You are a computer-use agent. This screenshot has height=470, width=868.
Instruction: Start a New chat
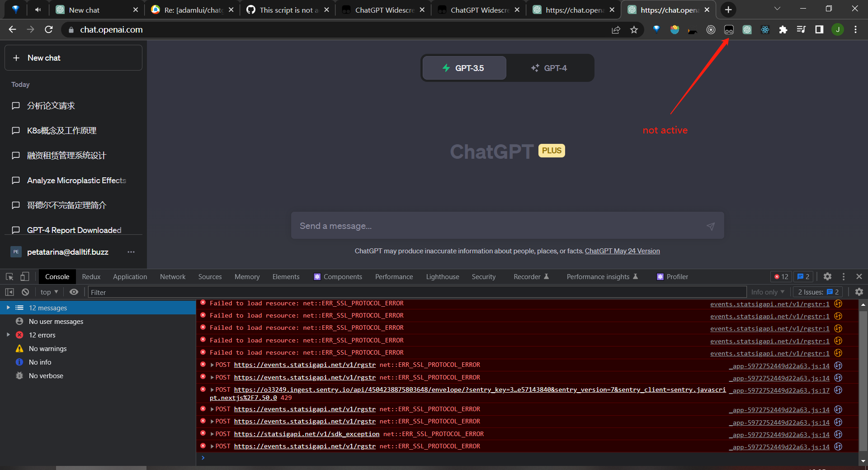[73, 57]
